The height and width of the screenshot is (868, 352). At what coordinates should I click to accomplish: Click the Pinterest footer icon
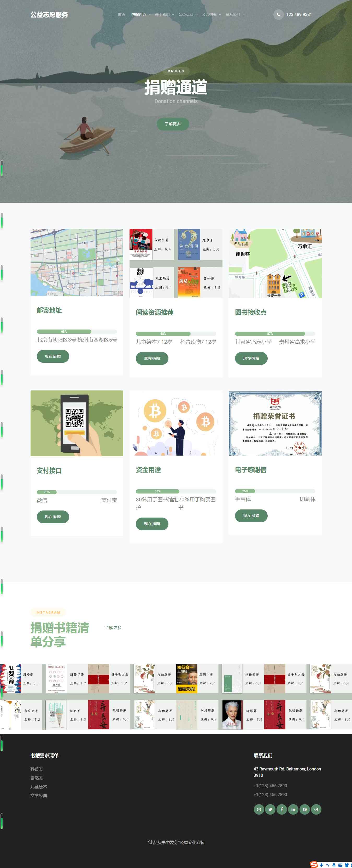point(304,809)
